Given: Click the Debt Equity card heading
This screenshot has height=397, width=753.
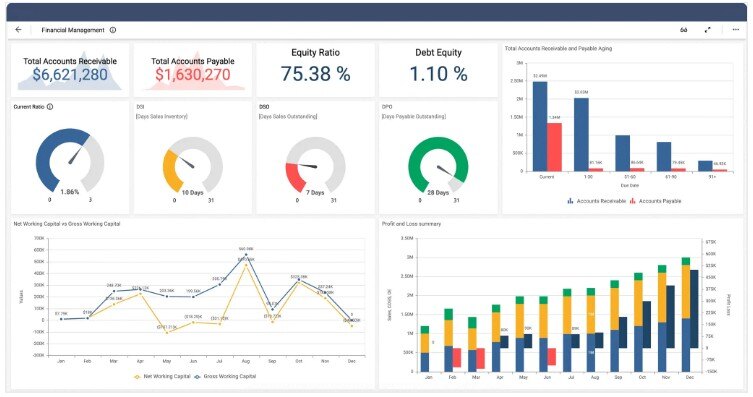Looking at the screenshot, I should click(438, 52).
